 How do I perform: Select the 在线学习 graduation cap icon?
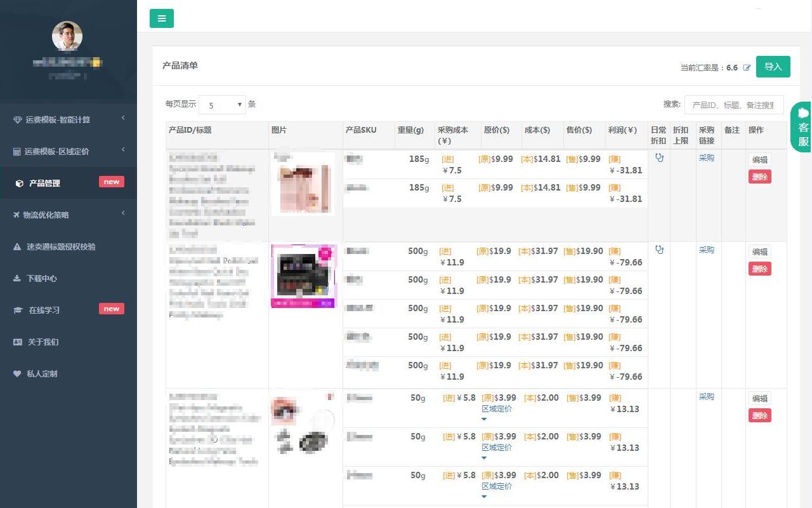click(x=17, y=309)
